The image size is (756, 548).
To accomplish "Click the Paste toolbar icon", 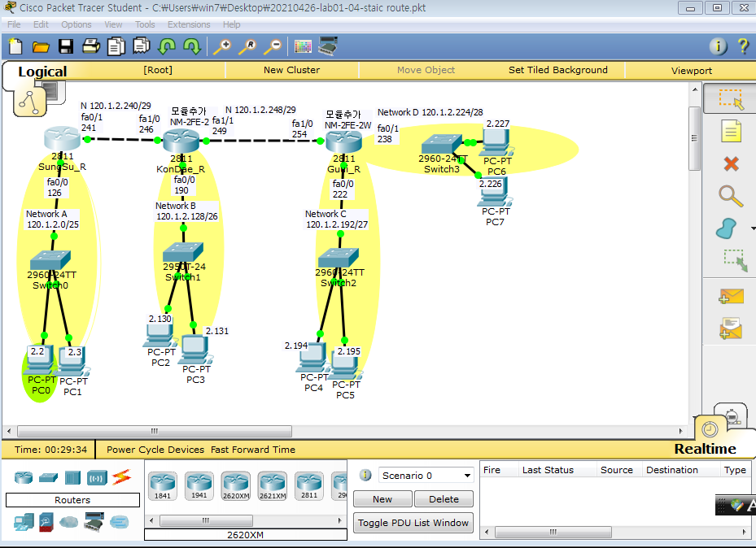I will point(142,46).
